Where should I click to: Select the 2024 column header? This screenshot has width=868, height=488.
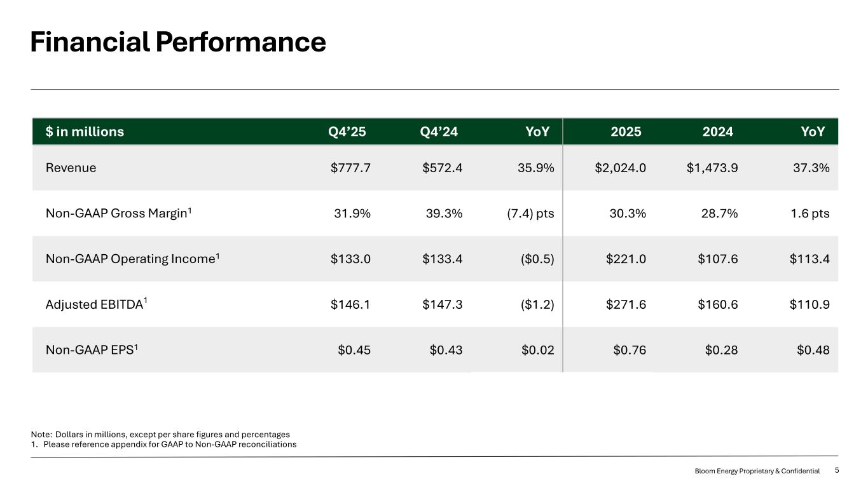tap(717, 132)
